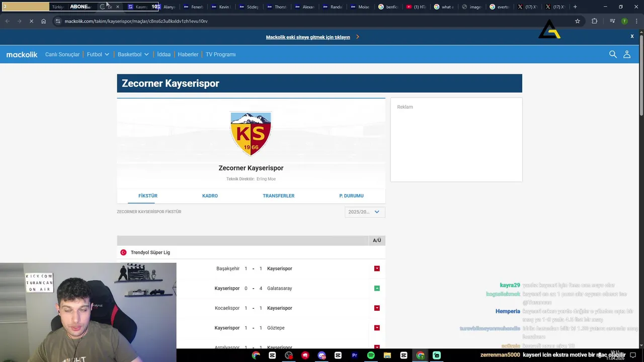The height and width of the screenshot is (362, 644).
Task: Click the Kayserispor club crest
Action: coord(251,133)
